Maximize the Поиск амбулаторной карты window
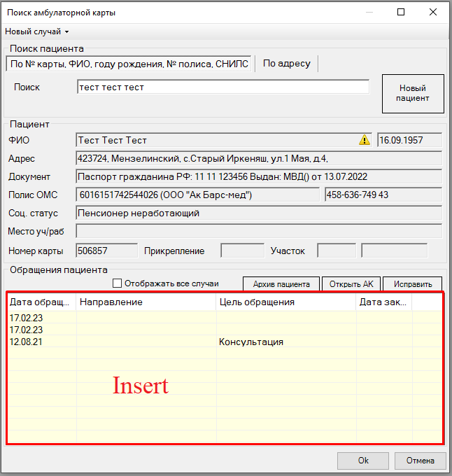 click(401, 12)
